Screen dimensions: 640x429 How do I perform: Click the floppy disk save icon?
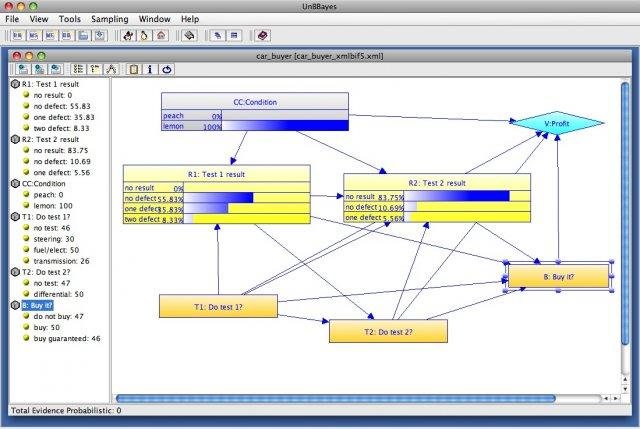point(100,35)
